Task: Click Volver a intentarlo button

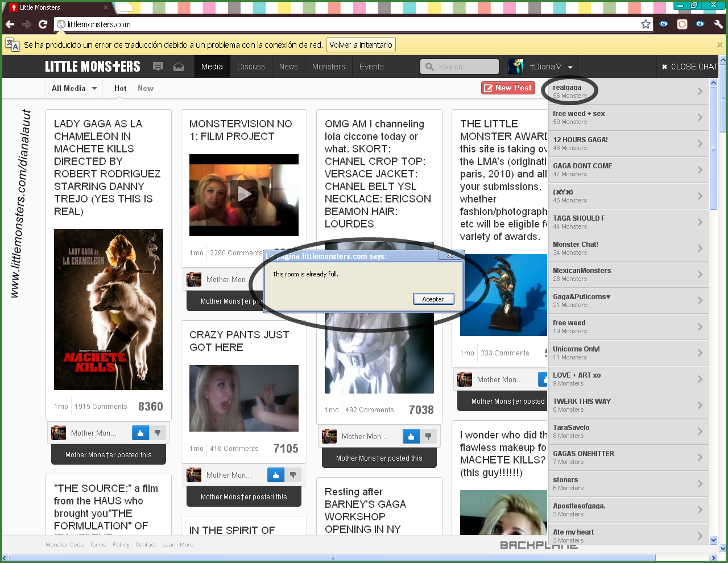Action: tap(361, 45)
